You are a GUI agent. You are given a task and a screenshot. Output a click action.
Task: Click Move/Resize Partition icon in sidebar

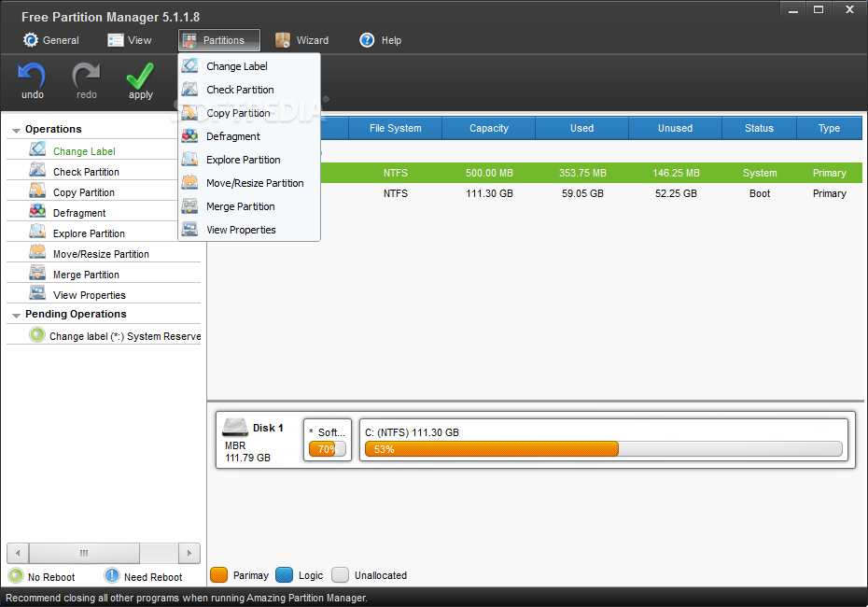[x=37, y=252]
